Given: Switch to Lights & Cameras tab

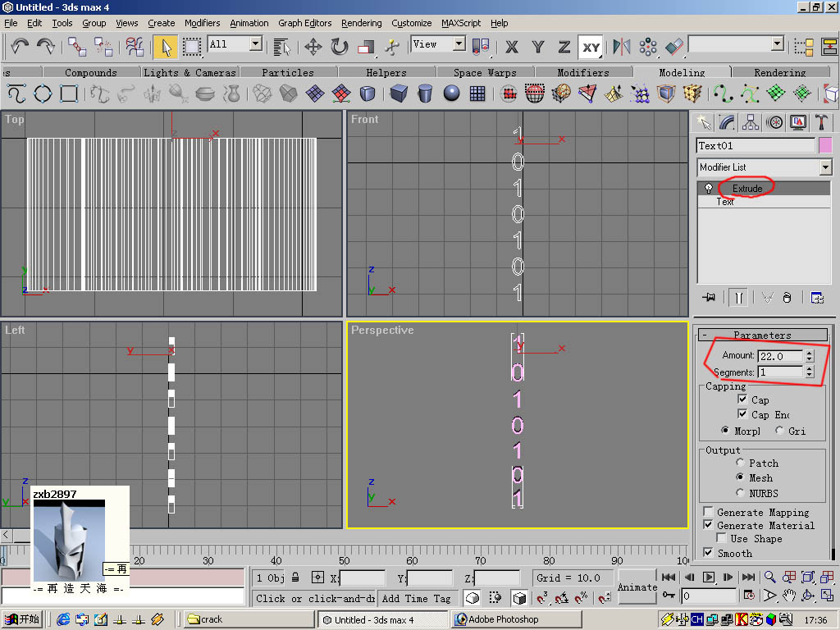Looking at the screenshot, I should (189, 72).
